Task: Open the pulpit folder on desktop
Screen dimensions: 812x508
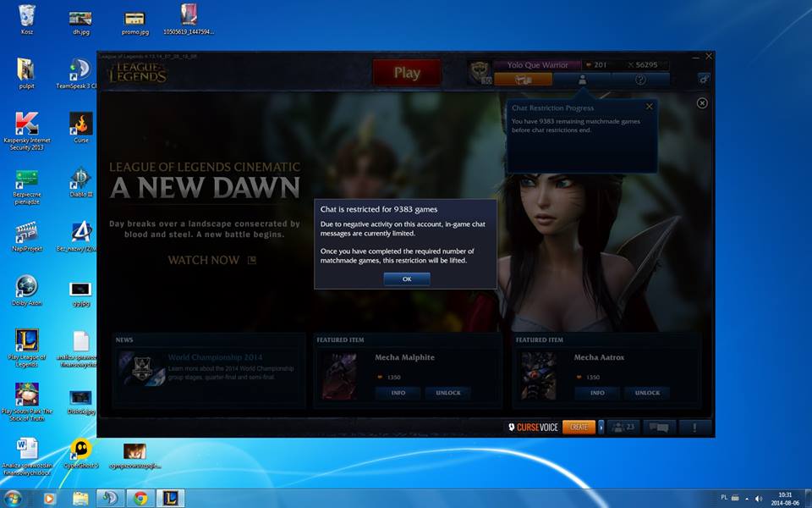Action: 26,74
